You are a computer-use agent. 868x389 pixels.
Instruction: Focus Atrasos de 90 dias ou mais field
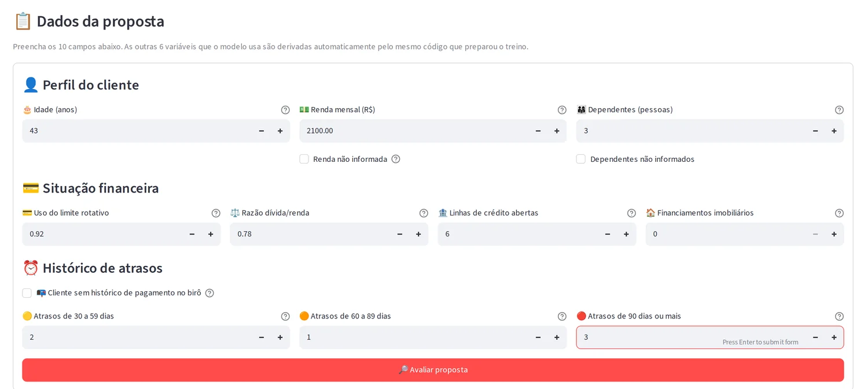pyautogui.click(x=692, y=338)
